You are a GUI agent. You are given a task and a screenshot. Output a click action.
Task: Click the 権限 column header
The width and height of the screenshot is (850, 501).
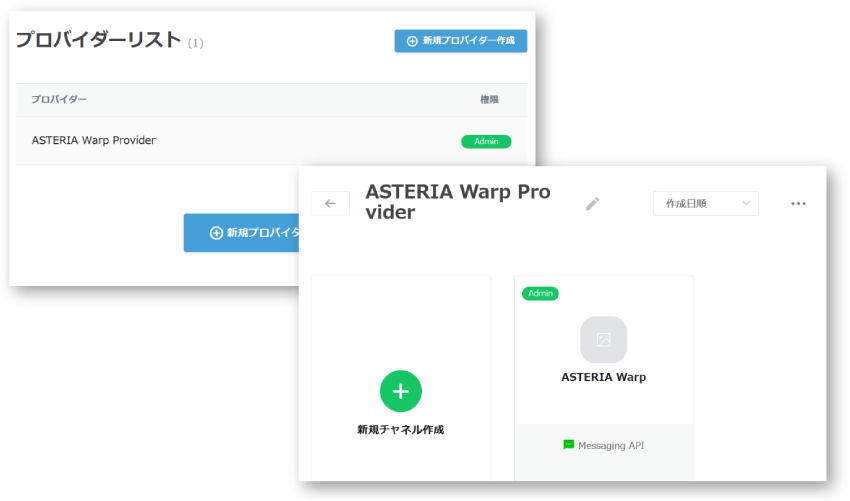click(489, 99)
